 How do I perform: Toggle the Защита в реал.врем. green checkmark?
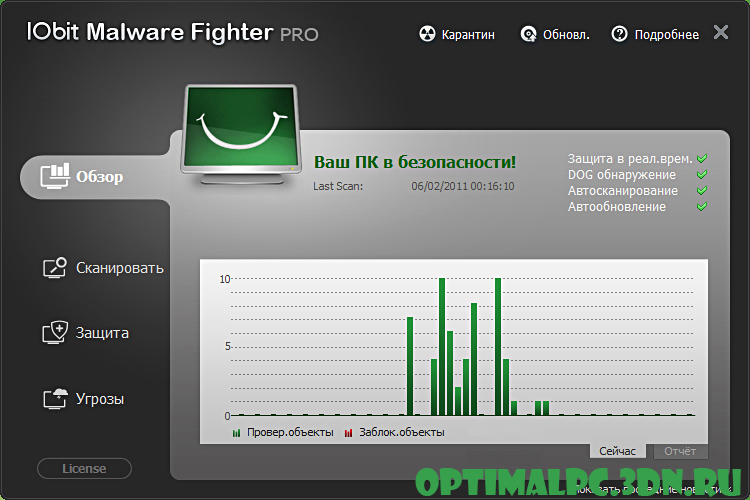tap(702, 158)
